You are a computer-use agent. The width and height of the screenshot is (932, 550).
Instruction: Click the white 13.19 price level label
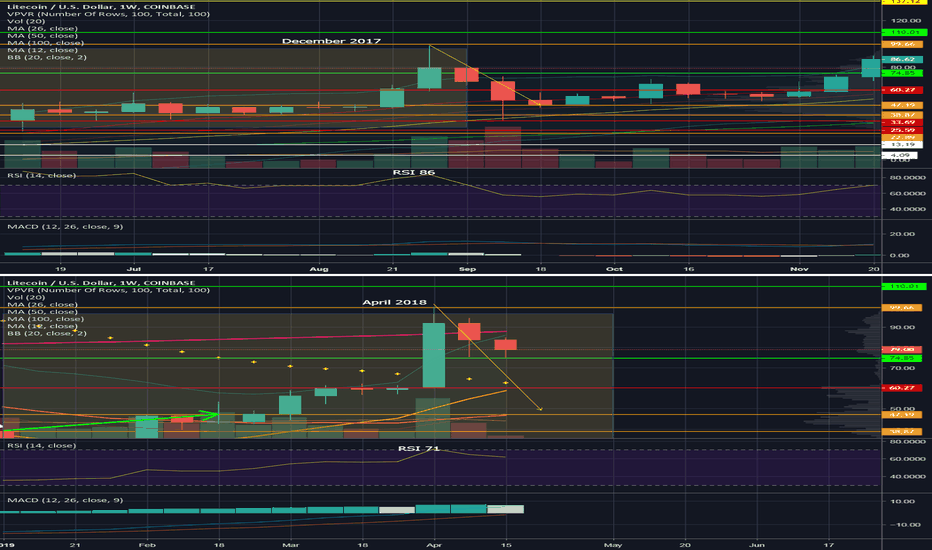pyautogui.click(x=902, y=144)
